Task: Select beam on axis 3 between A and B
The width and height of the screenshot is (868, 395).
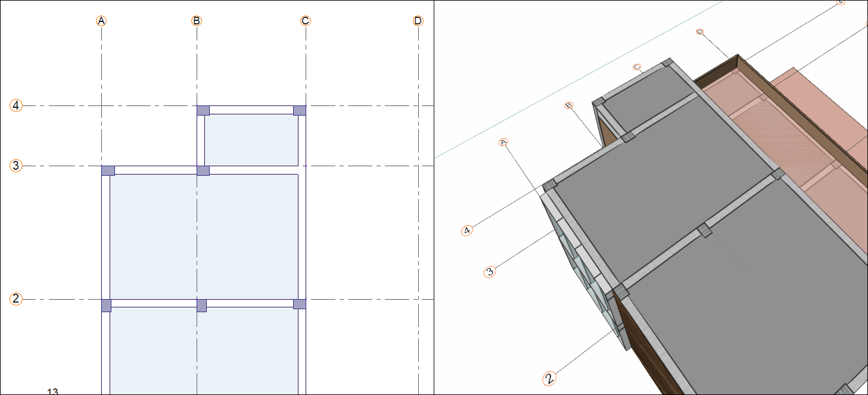Action: (x=155, y=170)
